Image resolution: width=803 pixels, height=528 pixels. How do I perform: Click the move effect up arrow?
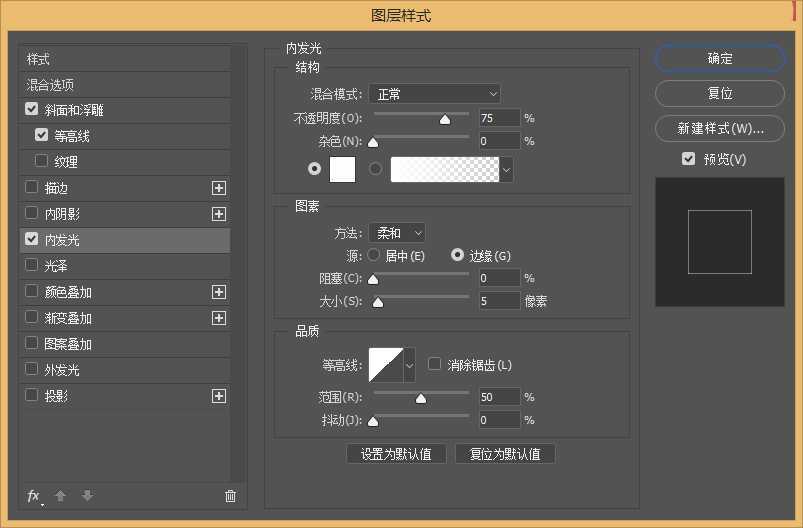60,496
